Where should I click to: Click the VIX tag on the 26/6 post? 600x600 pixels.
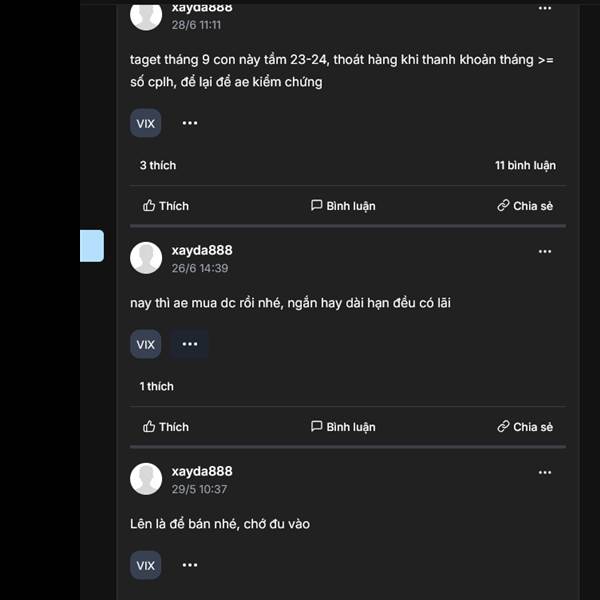[145, 344]
